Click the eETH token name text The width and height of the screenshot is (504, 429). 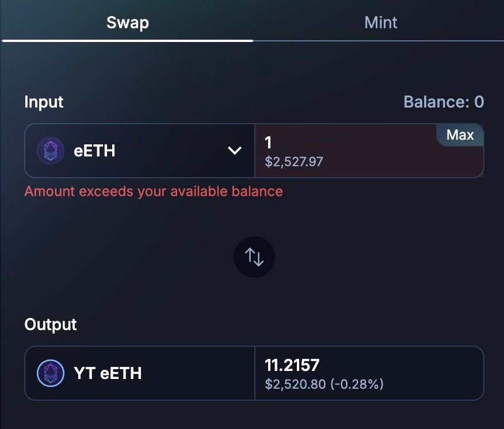(x=94, y=151)
